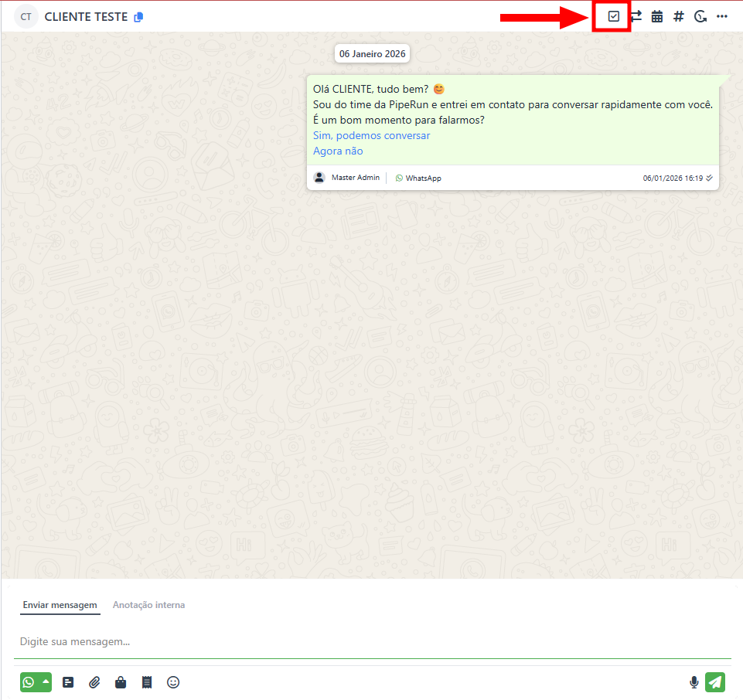The width and height of the screenshot is (743, 700).
Task: Switch to the Enviar mensagem tab
Action: pos(60,605)
